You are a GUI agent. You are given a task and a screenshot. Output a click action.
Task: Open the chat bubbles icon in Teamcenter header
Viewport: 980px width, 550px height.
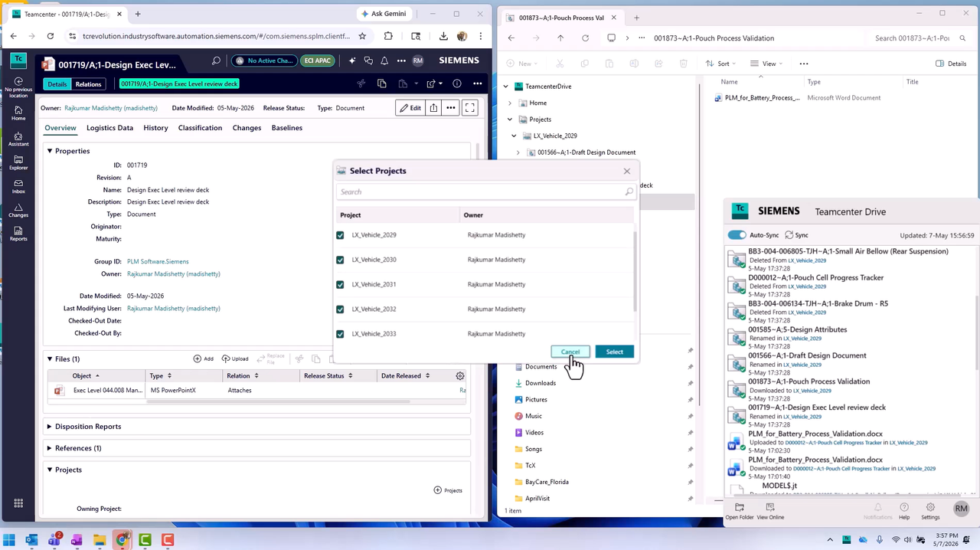[x=368, y=61]
